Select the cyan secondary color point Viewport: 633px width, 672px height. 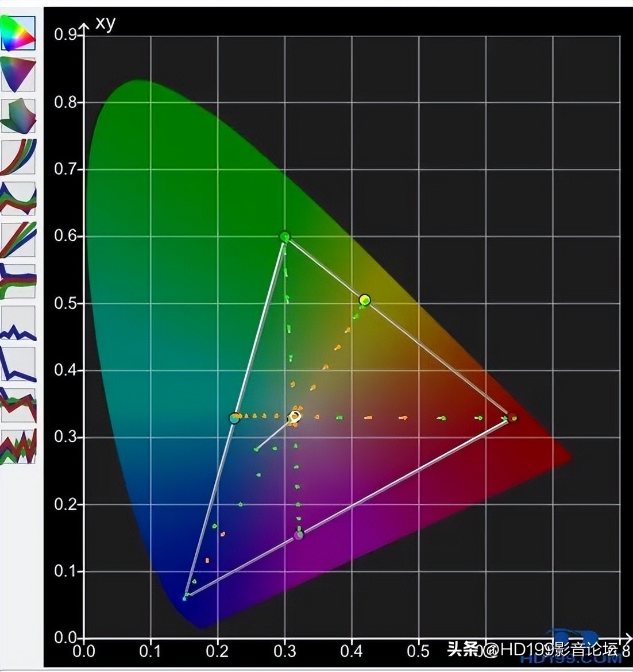(234, 418)
